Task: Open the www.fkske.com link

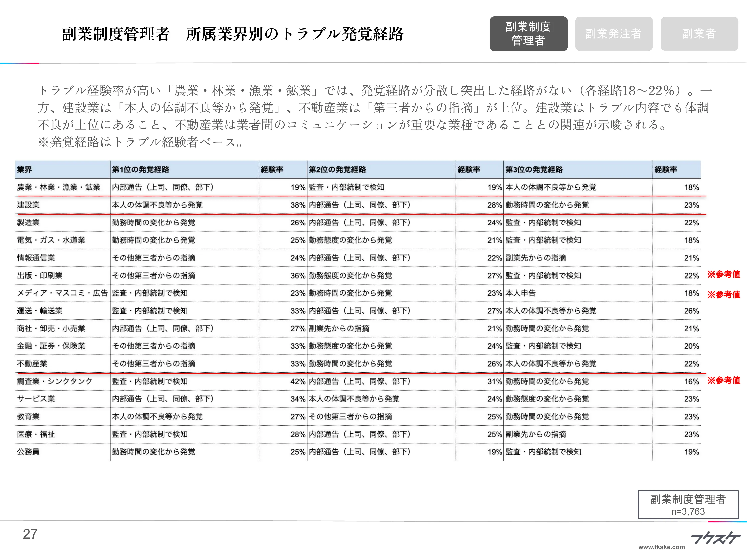Action: [661, 547]
